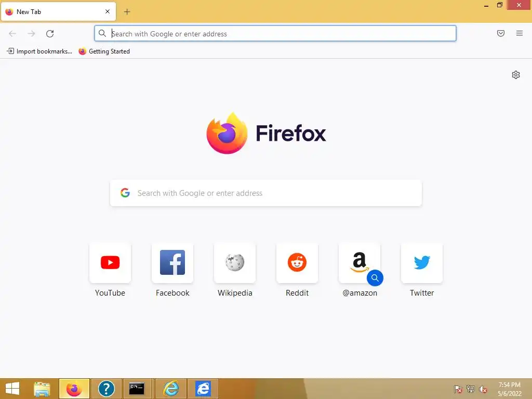Open Command Prompt from the taskbar

137,389
